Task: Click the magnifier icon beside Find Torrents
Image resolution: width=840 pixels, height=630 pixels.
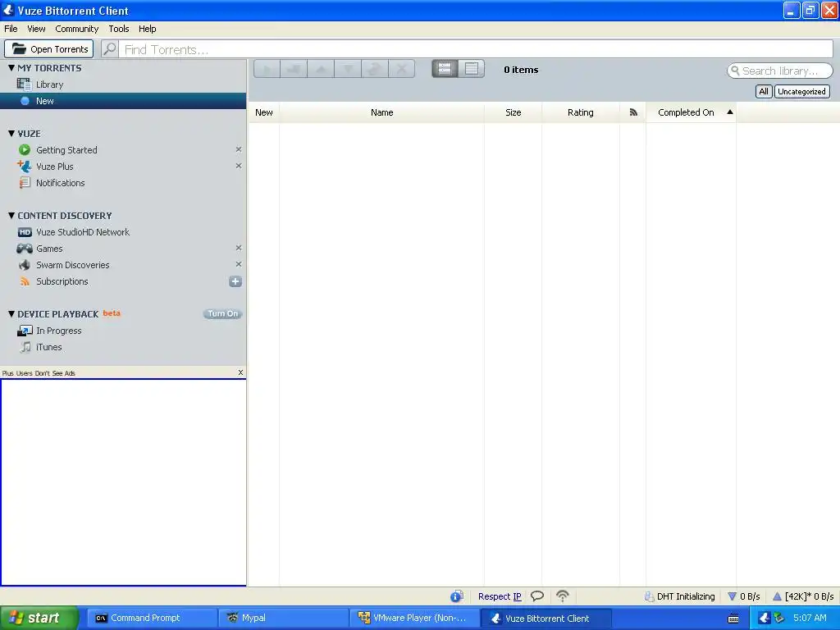Action: [x=110, y=48]
